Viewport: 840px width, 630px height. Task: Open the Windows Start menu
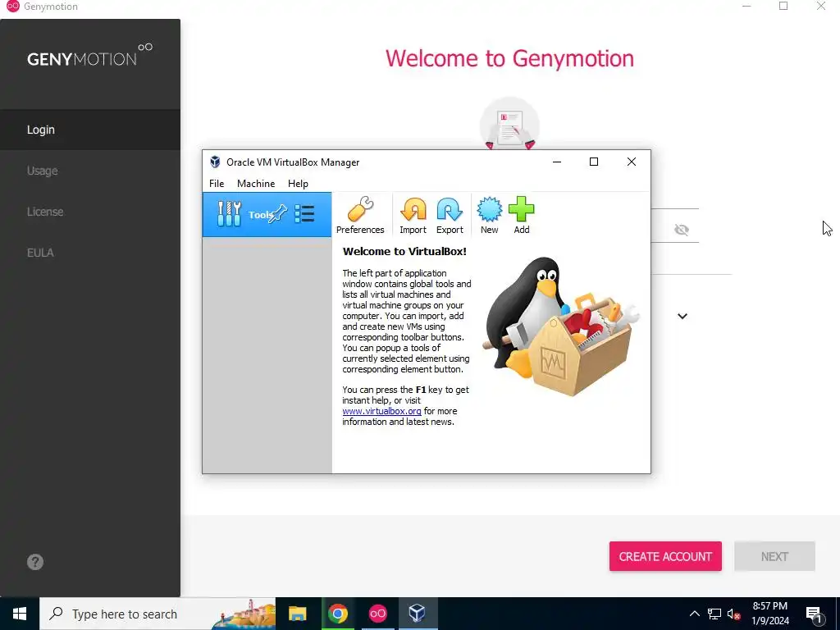tap(20, 614)
